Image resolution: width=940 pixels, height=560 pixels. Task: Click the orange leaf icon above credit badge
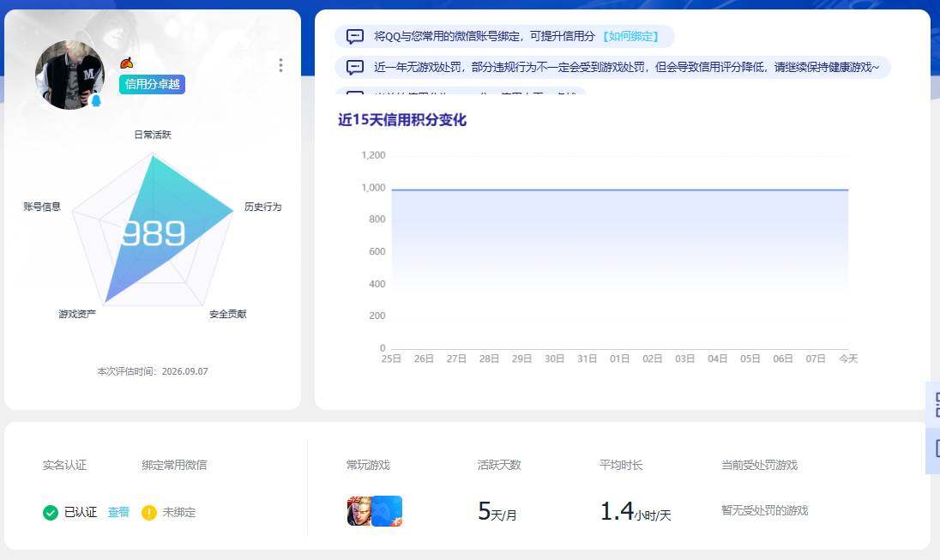pos(126,63)
